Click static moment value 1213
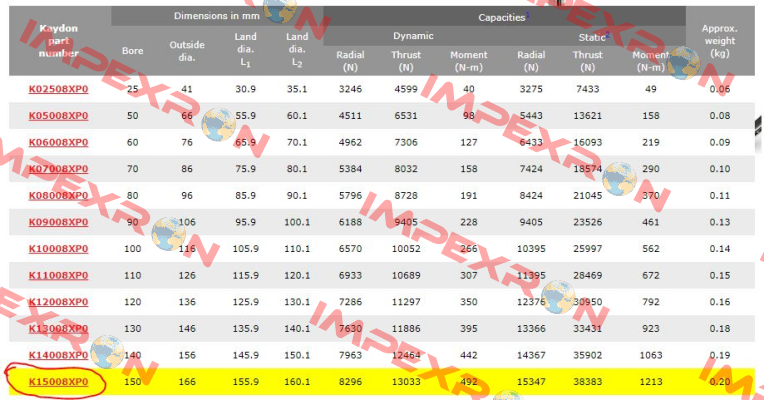 click(651, 381)
